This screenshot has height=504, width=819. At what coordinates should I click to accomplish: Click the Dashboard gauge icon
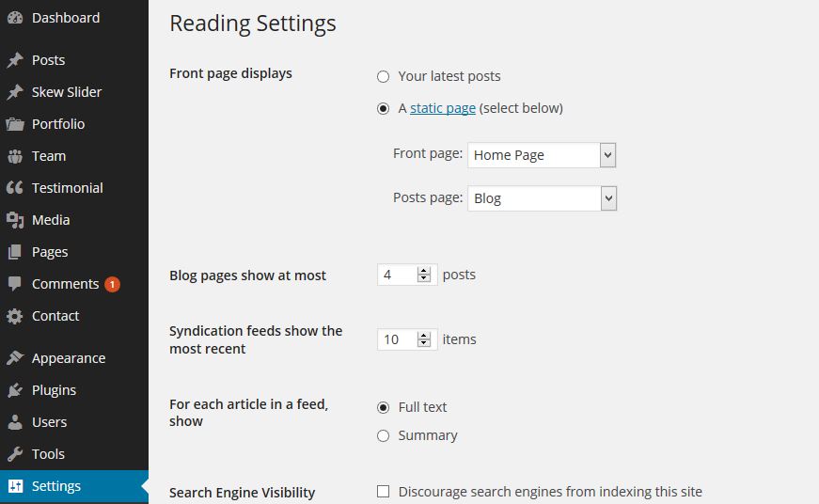15,18
